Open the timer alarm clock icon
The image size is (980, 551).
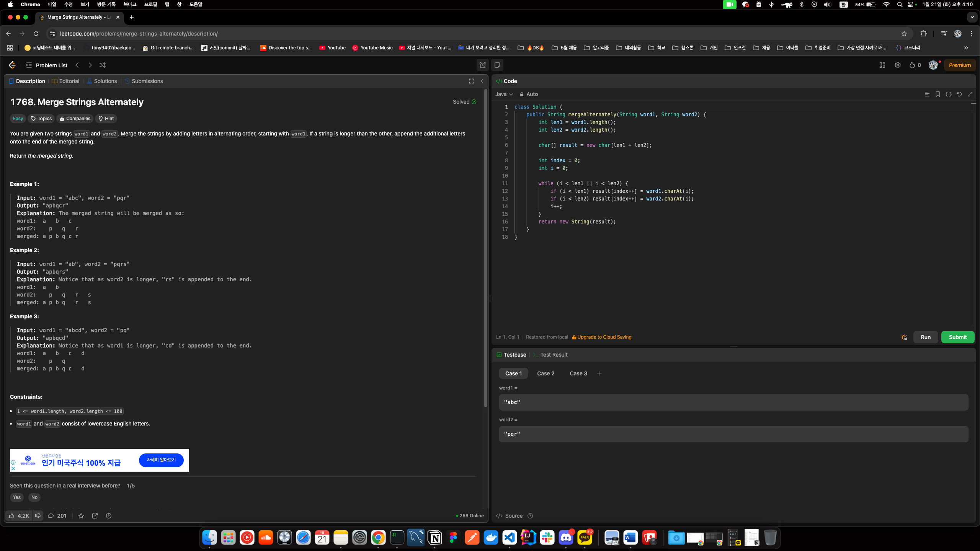click(x=483, y=65)
